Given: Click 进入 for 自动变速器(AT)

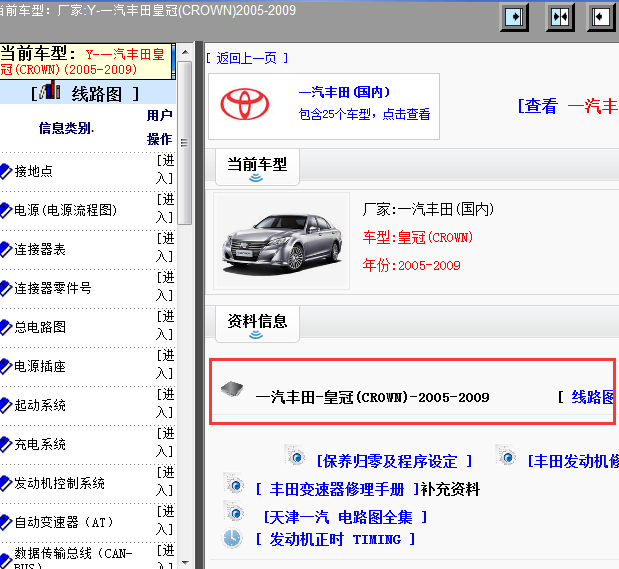Looking at the screenshot, I should click(165, 520).
